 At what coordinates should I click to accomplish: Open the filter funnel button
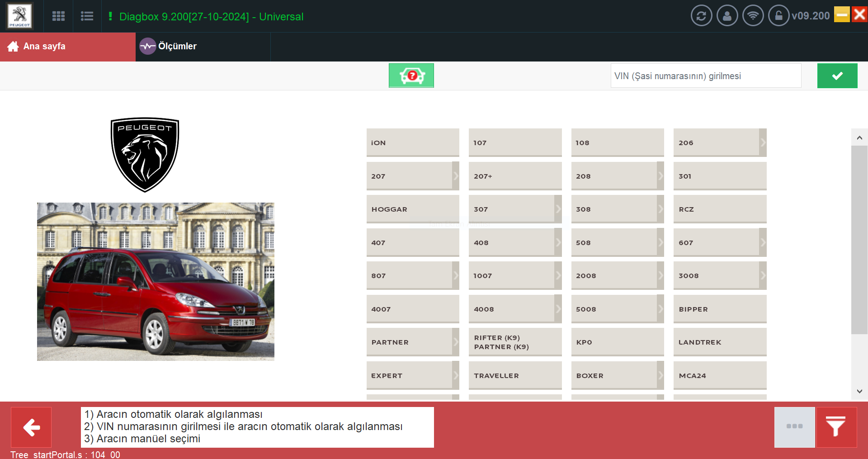coord(836,427)
